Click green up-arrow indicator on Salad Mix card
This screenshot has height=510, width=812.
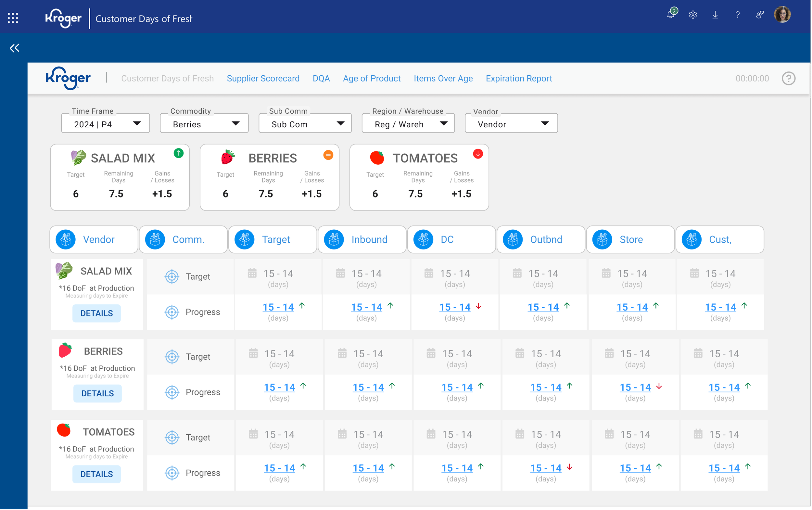point(178,153)
